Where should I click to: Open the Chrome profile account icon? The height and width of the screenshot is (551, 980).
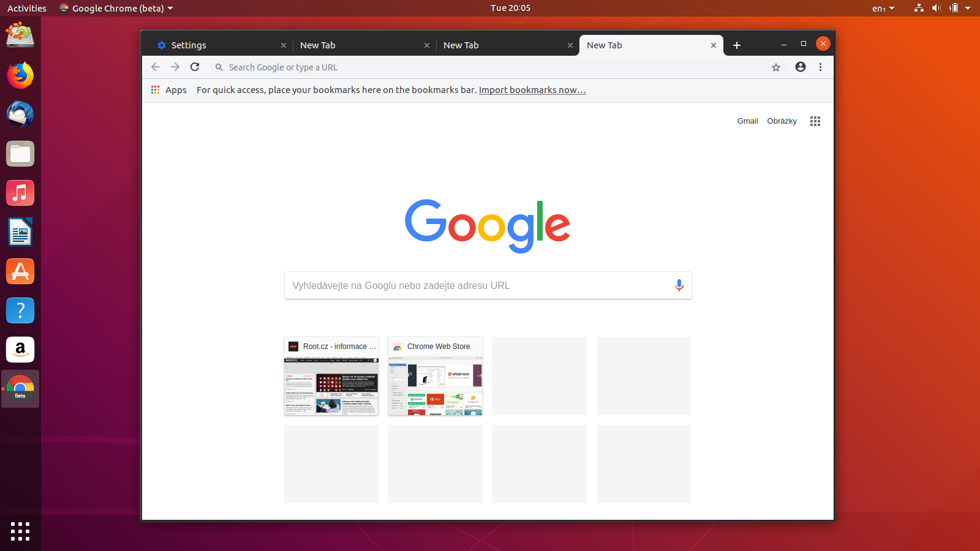point(801,67)
